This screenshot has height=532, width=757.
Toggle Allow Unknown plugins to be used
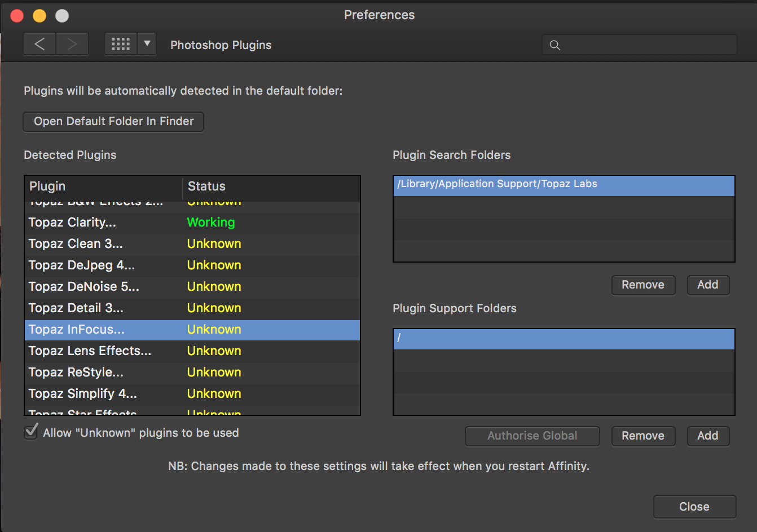pos(30,431)
